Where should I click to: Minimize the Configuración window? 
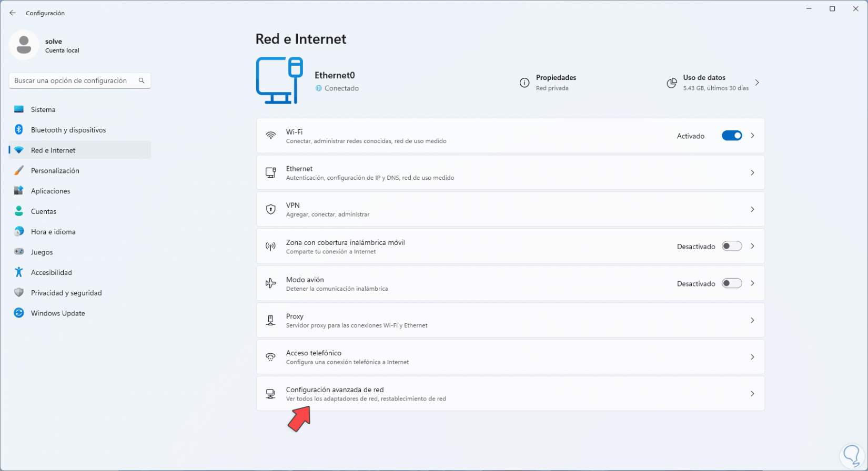tap(808, 8)
